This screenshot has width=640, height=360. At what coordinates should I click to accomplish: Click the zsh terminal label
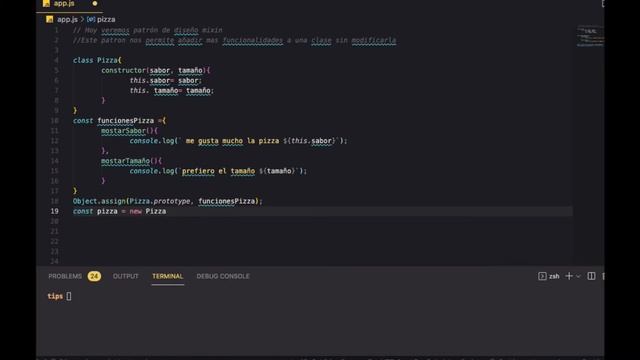(x=554, y=276)
